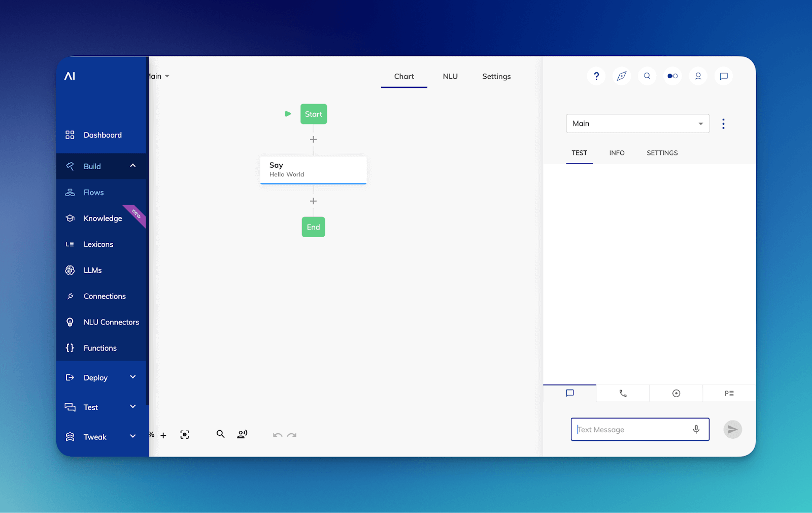
Task: Activate the microphone in message input
Action: tap(696, 429)
